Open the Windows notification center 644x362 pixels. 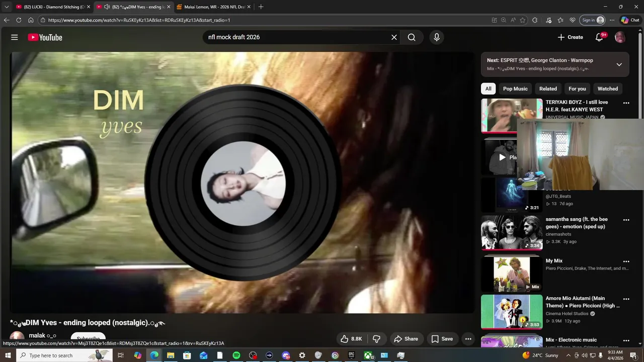point(633,355)
